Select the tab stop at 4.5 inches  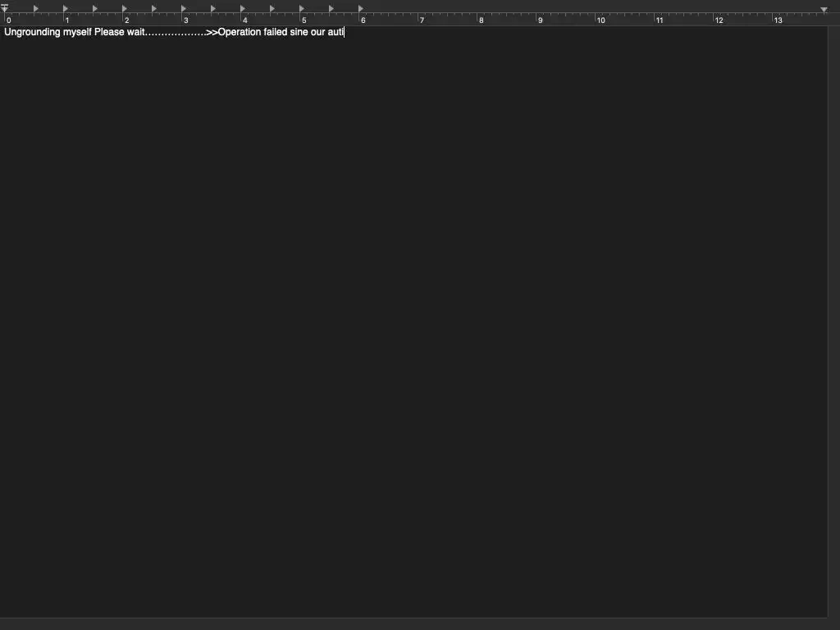click(x=272, y=8)
